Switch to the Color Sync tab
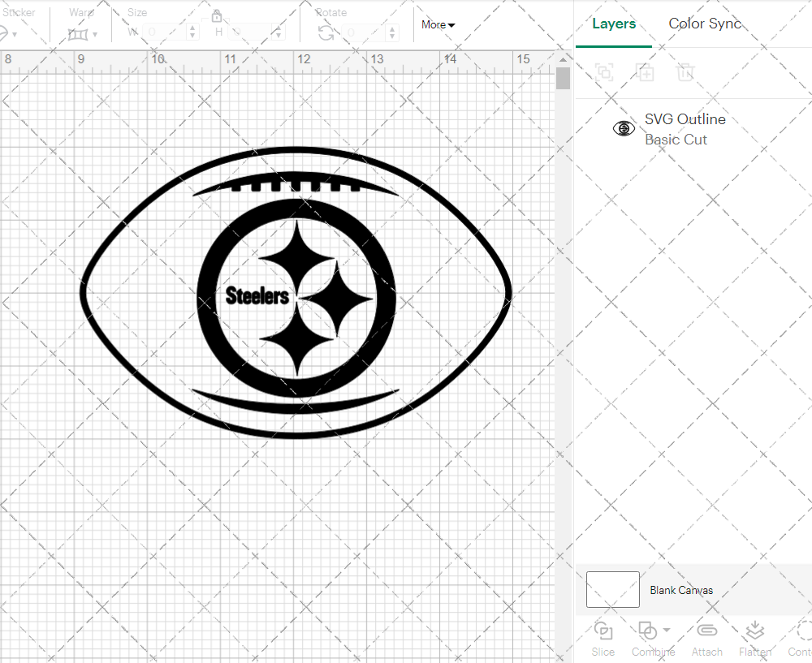This screenshot has width=812, height=663. tap(705, 24)
